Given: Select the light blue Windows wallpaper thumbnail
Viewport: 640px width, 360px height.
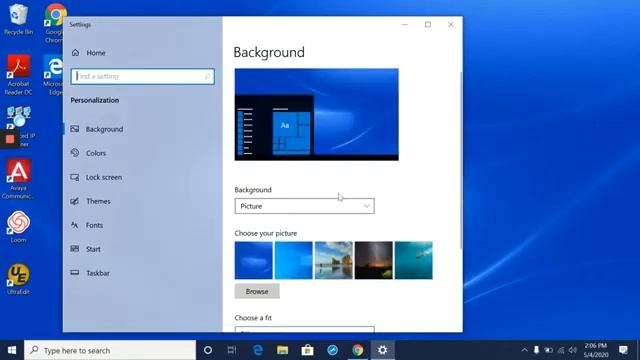Looking at the screenshot, I should pos(293,260).
